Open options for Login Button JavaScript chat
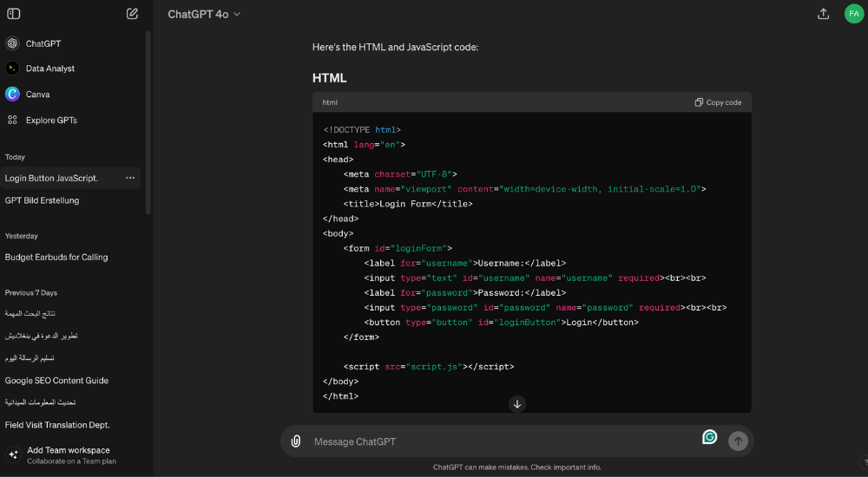Image resolution: width=868 pixels, height=477 pixels. 130,178
